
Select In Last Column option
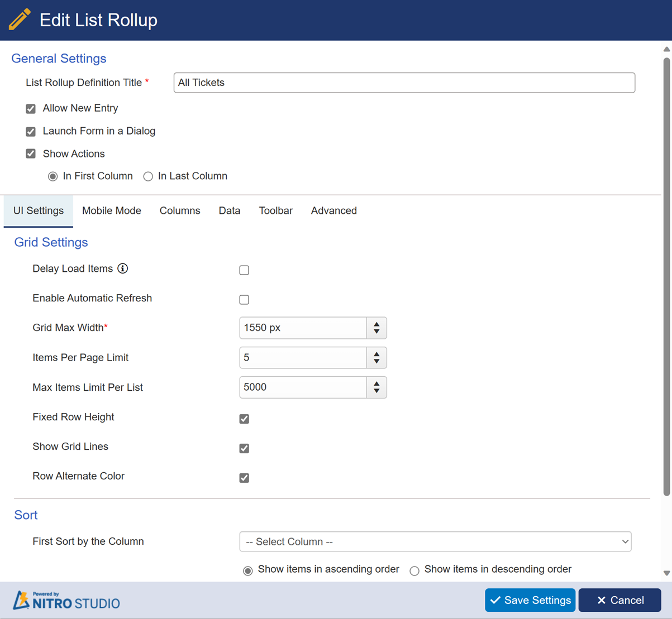[x=148, y=176]
